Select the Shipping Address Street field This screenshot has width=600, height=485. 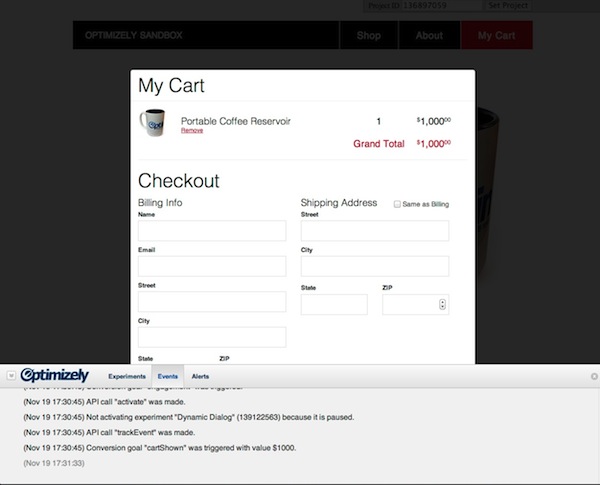coord(374,231)
